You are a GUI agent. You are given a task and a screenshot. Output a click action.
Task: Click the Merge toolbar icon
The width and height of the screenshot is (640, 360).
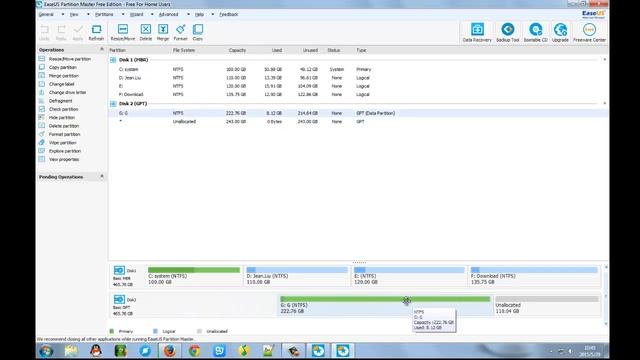point(163,32)
